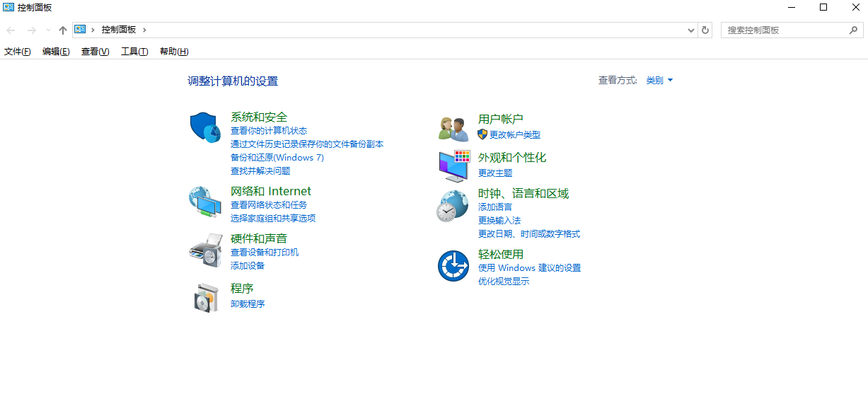This screenshot has width=868, height=411.
Task: Click the 系统和安全 shield icon
Action: tap(204, 128)
